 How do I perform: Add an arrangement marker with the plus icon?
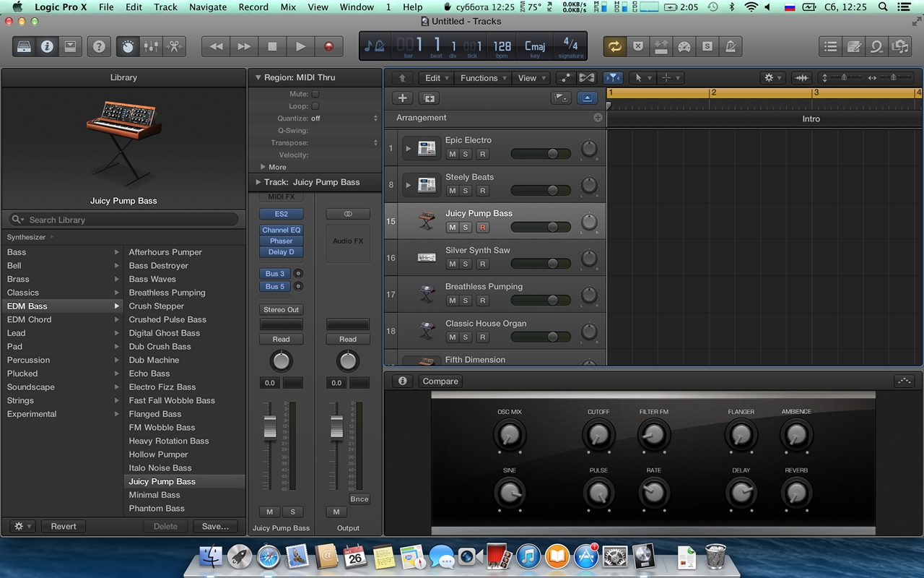(598, 118)
